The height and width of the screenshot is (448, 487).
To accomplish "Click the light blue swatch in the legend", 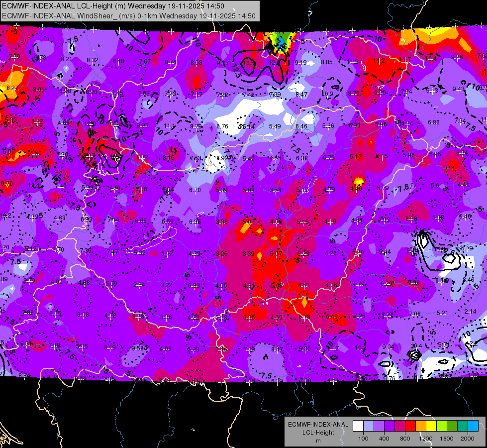I will click(369, 426).
